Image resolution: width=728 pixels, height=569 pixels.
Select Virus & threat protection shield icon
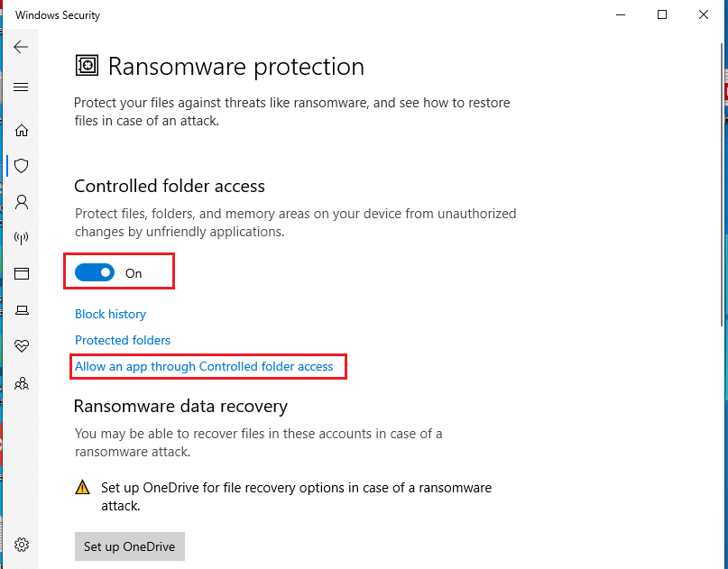click(x=22, y=166)
